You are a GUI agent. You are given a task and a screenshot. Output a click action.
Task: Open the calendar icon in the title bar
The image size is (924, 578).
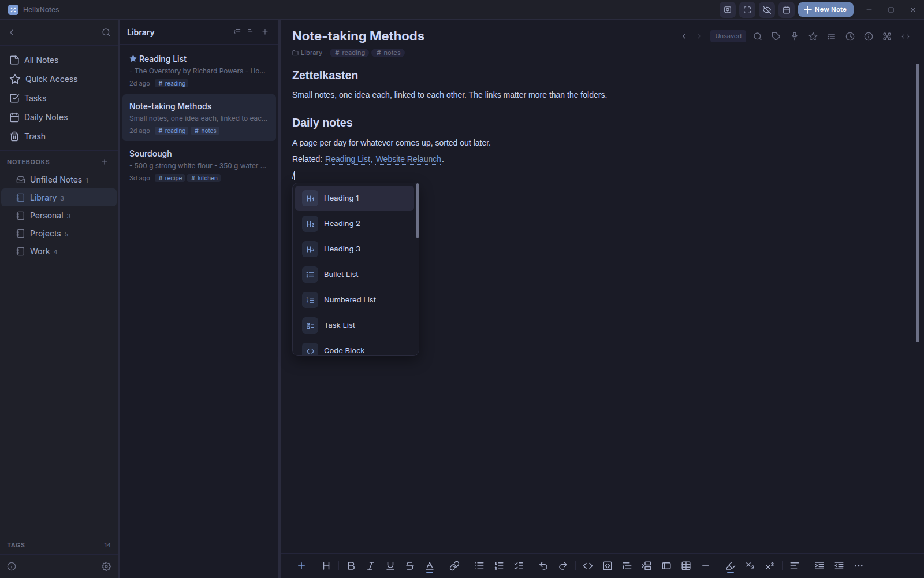(787, 10)
